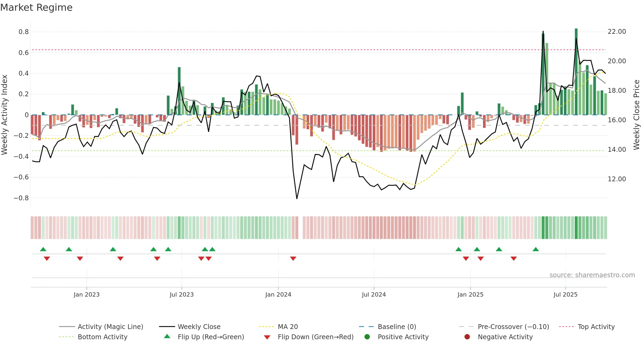Toggle the Pre-Crossover (−0.10) legend entry
This screenshot has width=644, height=362.
[x=504, y=327]
